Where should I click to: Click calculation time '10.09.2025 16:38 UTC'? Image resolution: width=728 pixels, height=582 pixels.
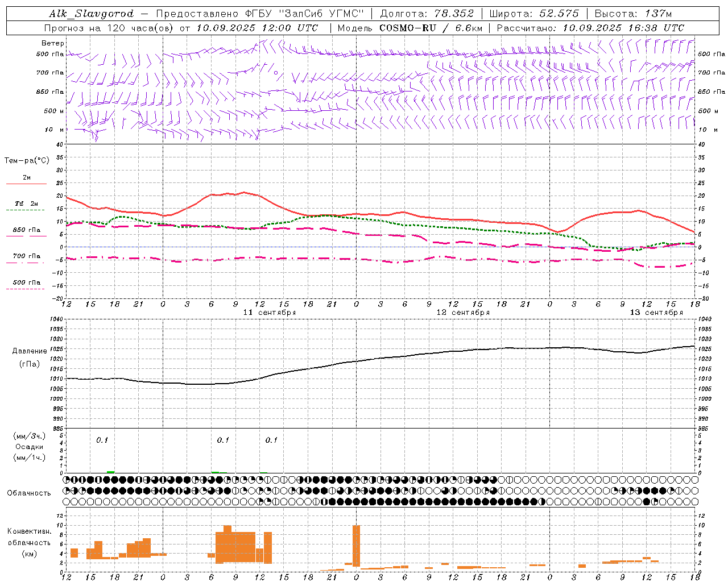[623, 28]
